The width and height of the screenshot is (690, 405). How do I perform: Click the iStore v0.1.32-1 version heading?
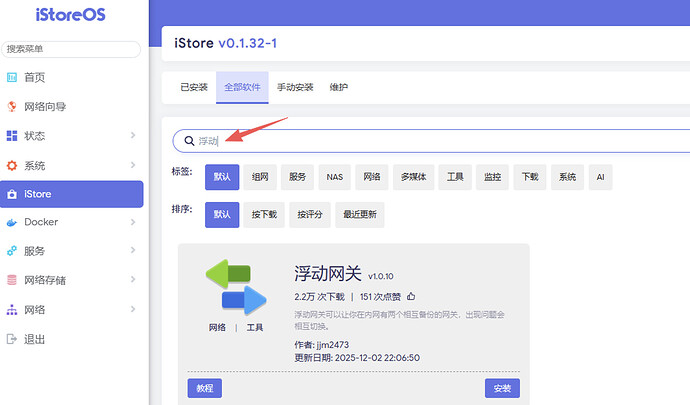[x=226, y=43]
